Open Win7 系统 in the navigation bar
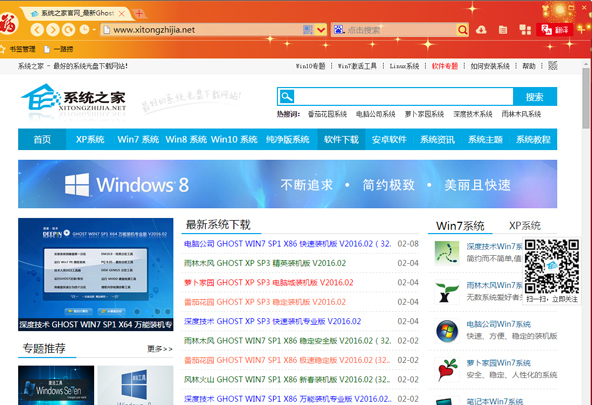This screenshot has width=592, height=405. [x=138, y=139]
